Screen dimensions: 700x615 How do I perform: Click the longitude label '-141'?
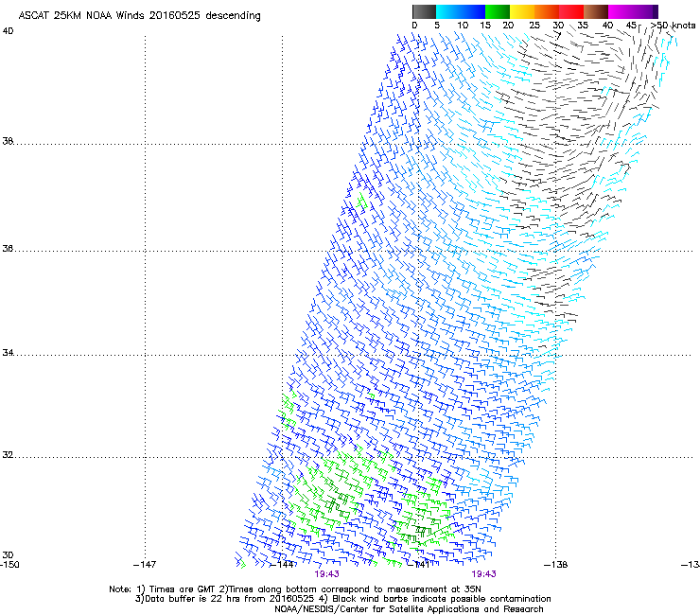click(419, 565)
